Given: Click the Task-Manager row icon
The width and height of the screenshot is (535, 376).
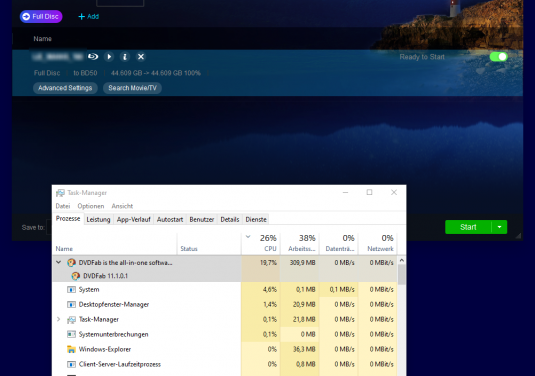Looking at the screenshot, I should click(x=71, y=319).
